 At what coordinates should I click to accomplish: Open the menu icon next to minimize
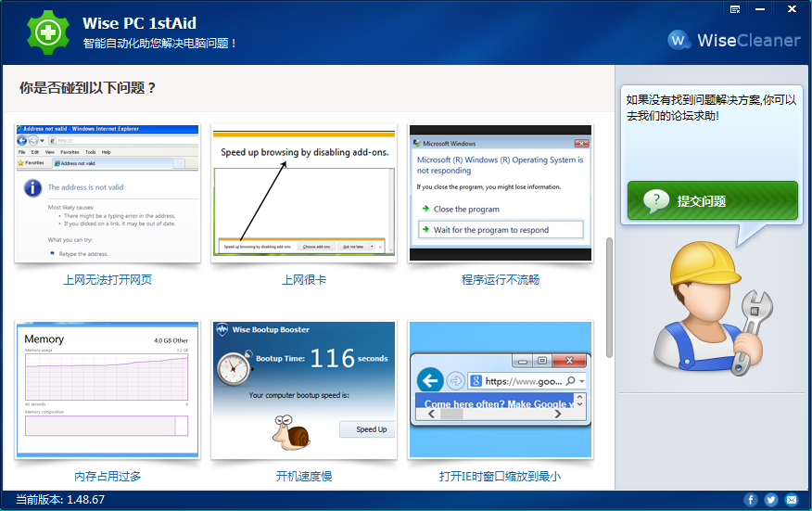click(x=735, y=9)
